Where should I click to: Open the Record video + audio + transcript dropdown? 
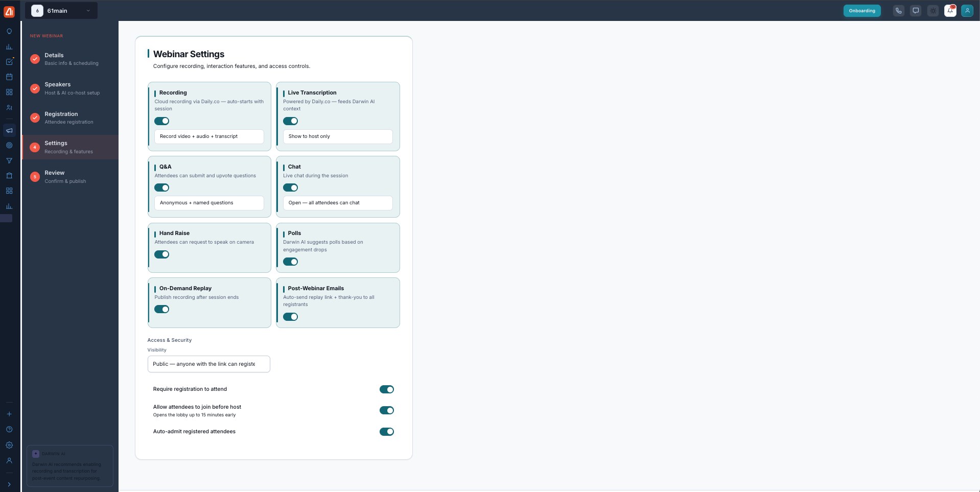point(209,136)
